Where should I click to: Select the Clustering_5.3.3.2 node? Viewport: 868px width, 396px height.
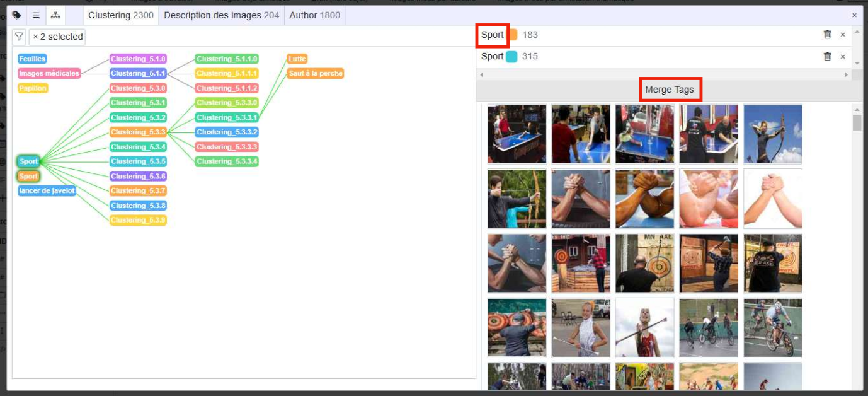pyautogui.click(x=227, y=132)
